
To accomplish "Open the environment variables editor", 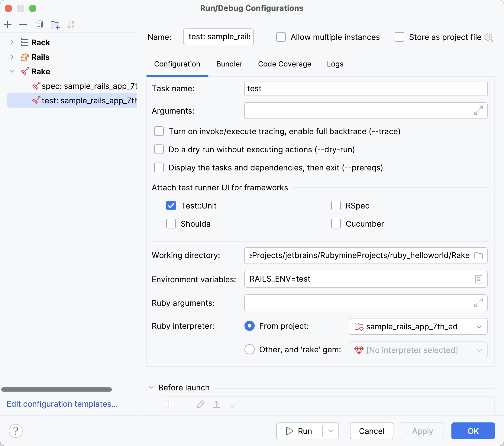I will click(x=478, y=279).
